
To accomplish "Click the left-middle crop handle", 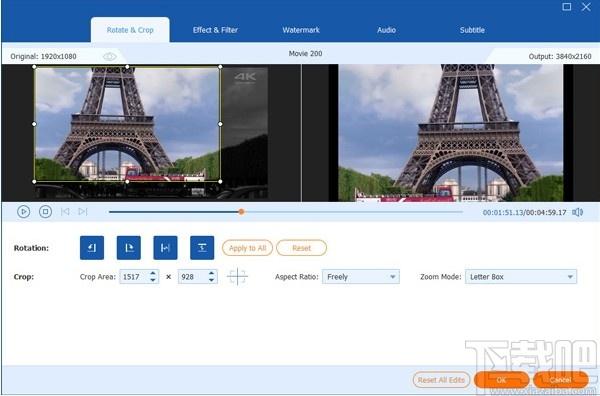I will pyautogui.click(x=34, y=124).
